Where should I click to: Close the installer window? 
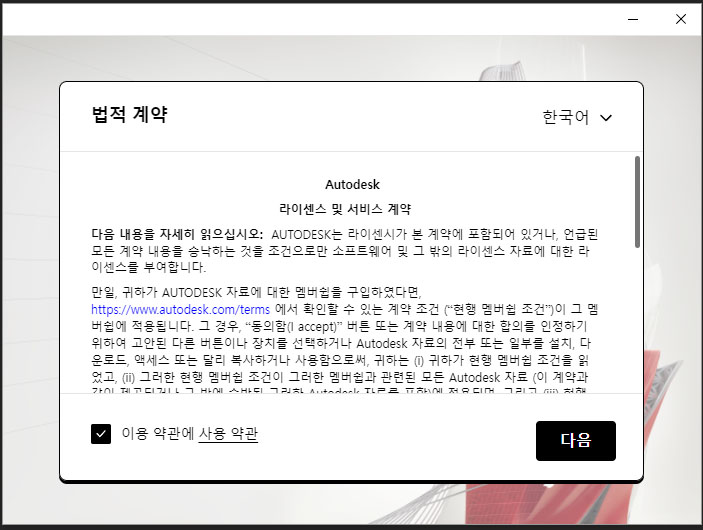tap(681, 18)
